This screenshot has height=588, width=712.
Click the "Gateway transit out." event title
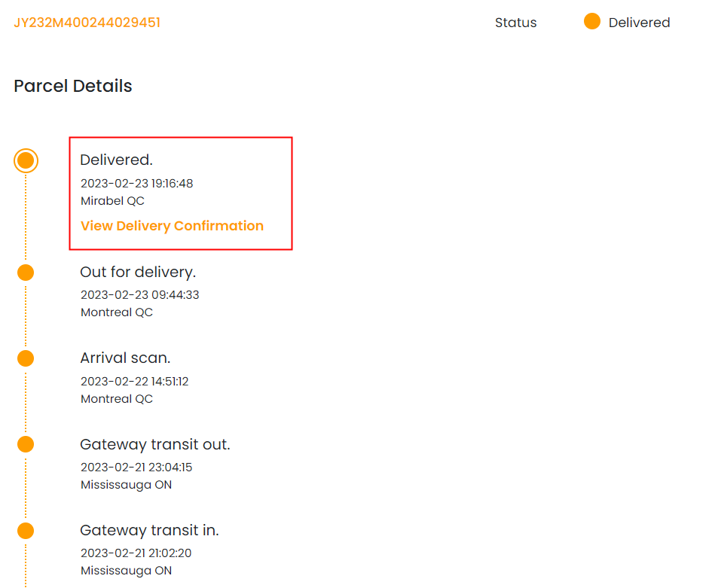point(154,444)
